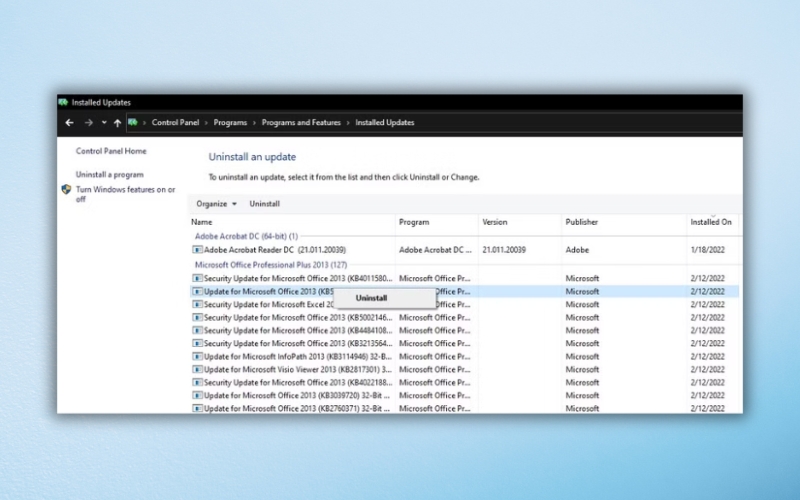Click the Forward navigation arrow
Viewport: 800px width, 500px height.
pyautogui.click(x=88, y=122)
